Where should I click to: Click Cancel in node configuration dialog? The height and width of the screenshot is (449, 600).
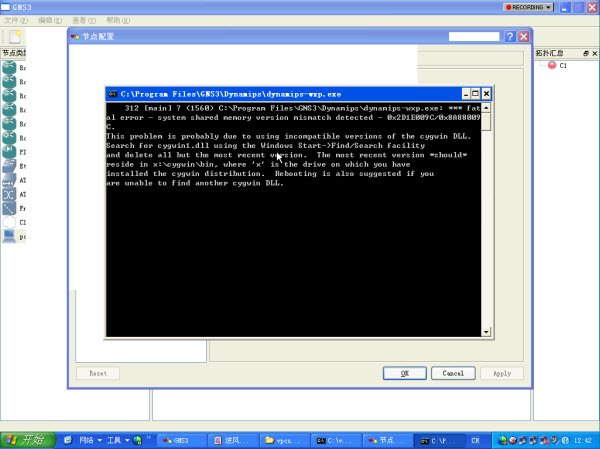click(453, 373)
